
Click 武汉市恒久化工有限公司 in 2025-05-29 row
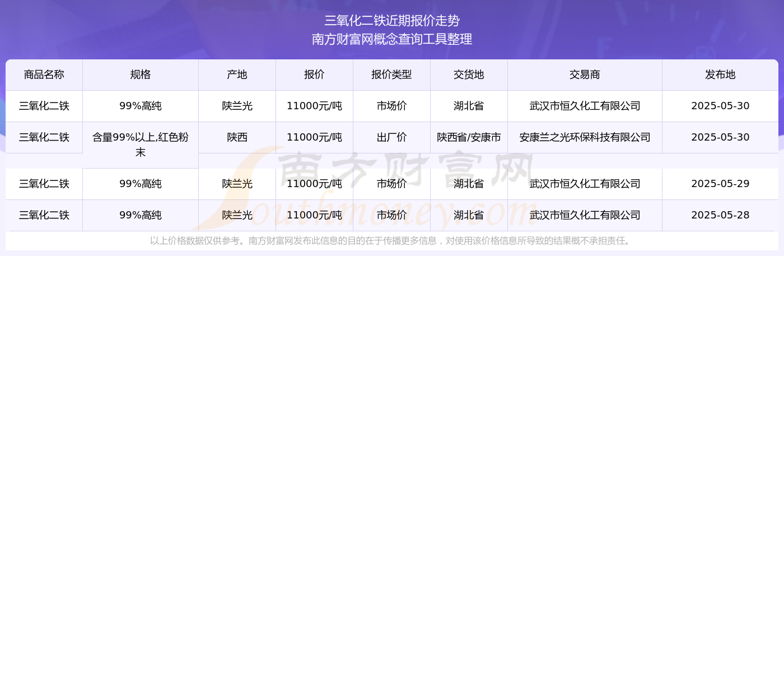pyautogui.click(x=585, y=184)
